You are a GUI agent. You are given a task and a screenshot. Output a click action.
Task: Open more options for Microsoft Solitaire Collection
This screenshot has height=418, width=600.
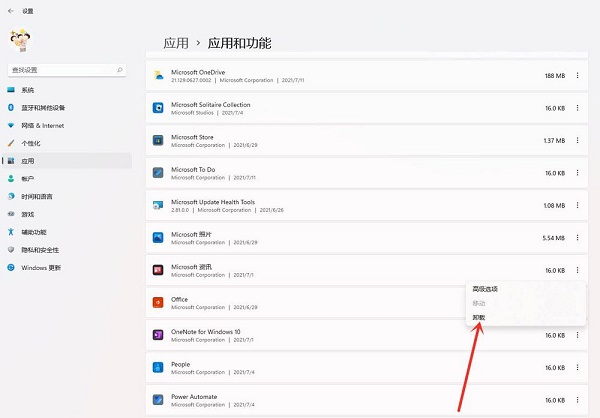577,108
